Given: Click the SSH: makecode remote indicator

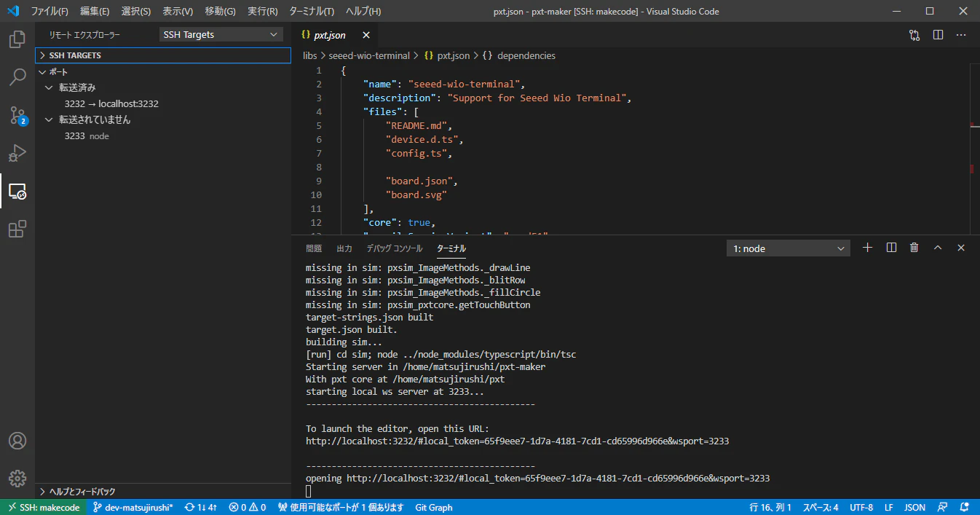Looking at the screenshot, I should [x=44, y=507].
